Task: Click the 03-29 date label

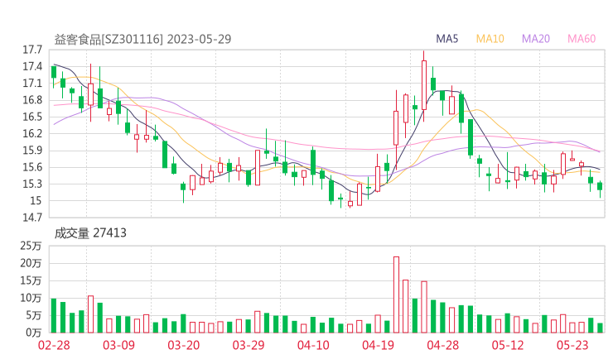Action: tap(249, 345)
